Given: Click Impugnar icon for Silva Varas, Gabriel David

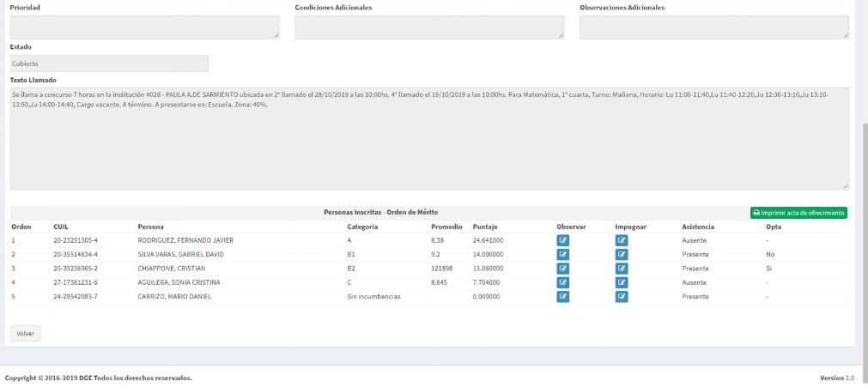Looking at the screenshot, I should (x=622, y=254).
